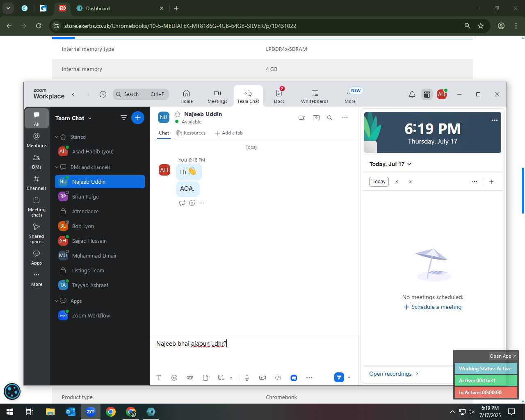
Task: Click the Zoom search box
Action: (141, 94)
